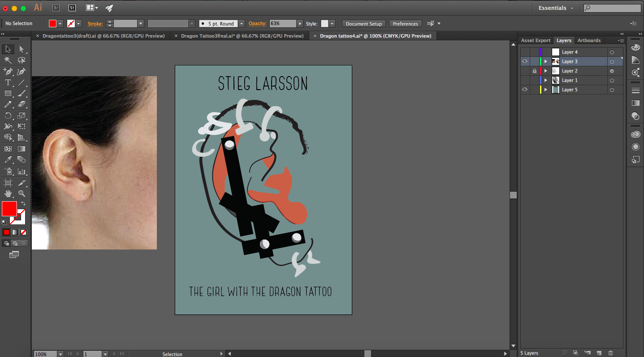Screen dimensions: 644x357
Task: Select the Selection tool (black arrow)
Action: [8, 49]
